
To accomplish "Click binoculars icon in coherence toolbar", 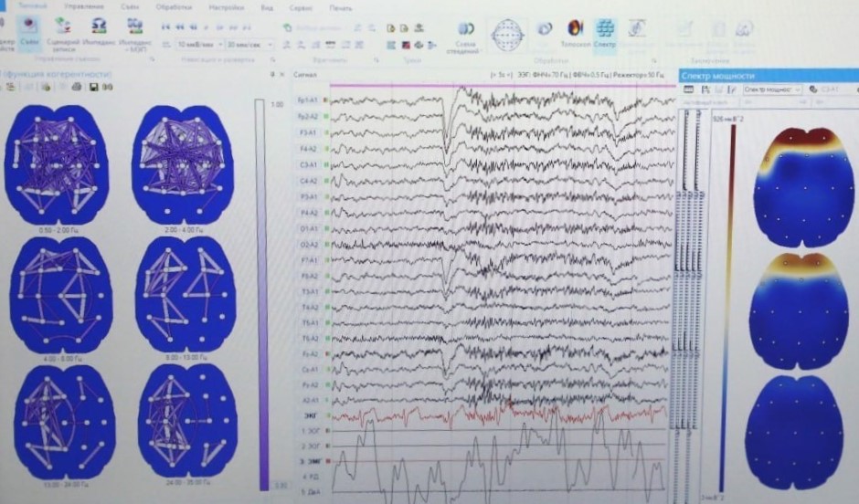I will pos(108,87).
